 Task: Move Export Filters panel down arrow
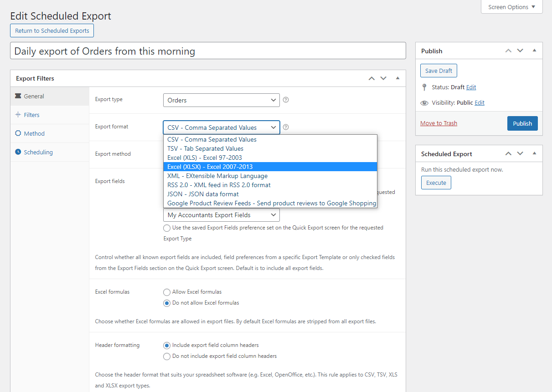pos(383,78)
